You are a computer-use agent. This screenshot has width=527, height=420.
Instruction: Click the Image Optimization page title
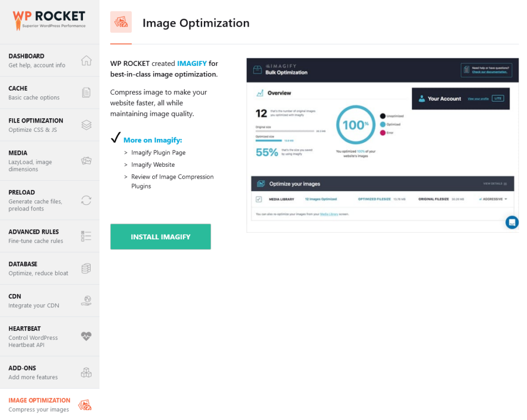tap(196, 23)
